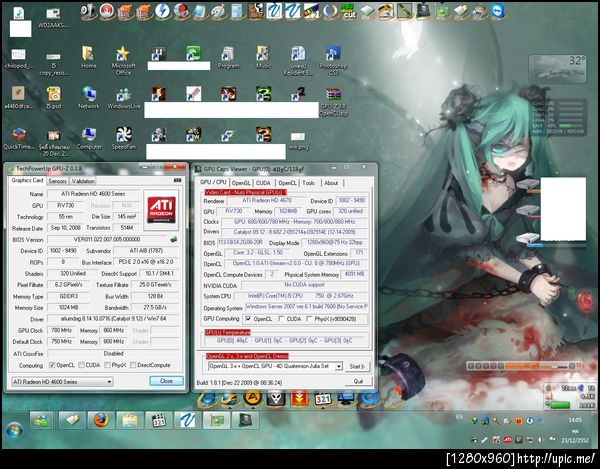This screenshot has height=469, width=600.
Task: Toggle PhysX checkbox in GPU Caps Viewer
Action: [309, 319]
